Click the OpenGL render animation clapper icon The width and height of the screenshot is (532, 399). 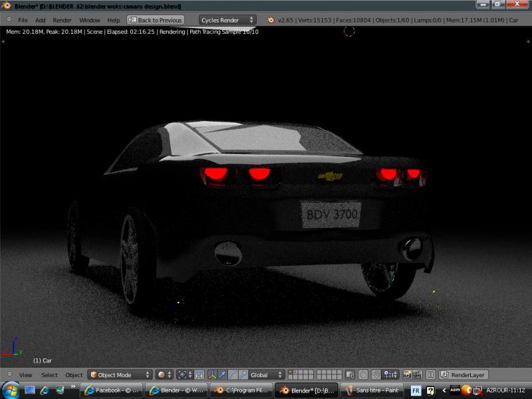coord(417,374)
